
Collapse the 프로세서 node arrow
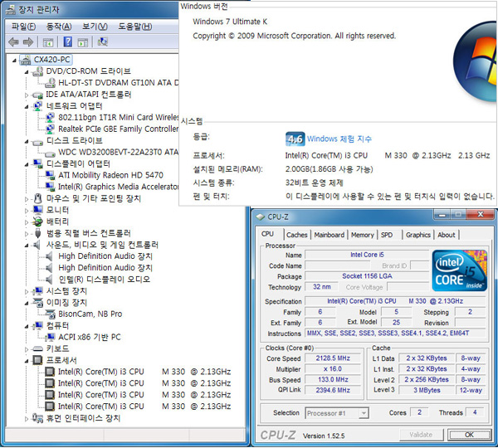point(27,361)
